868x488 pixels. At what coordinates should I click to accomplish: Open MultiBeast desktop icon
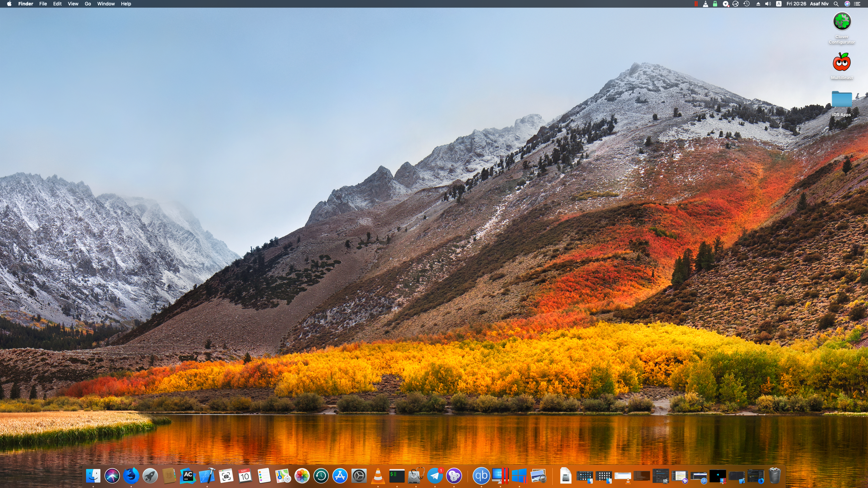[x=842, y=66]
